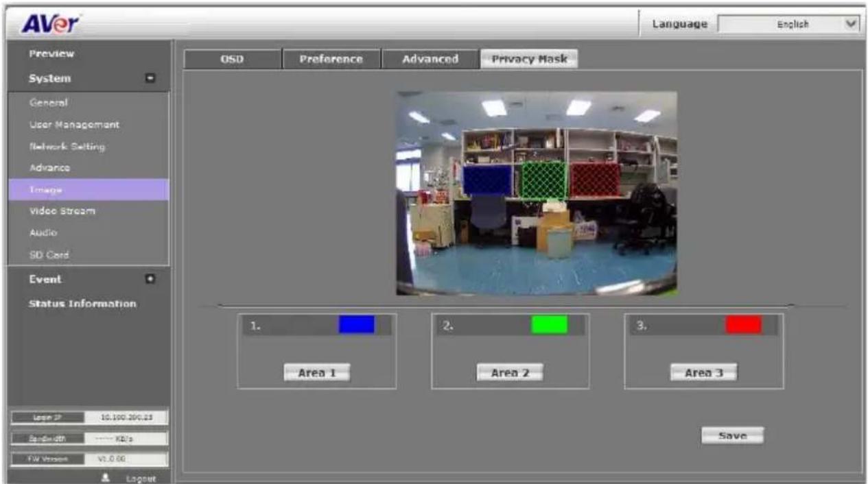Click the Logout link
Image resolution: width=868 pixels, height=484 pixels.
coord(141,479)
